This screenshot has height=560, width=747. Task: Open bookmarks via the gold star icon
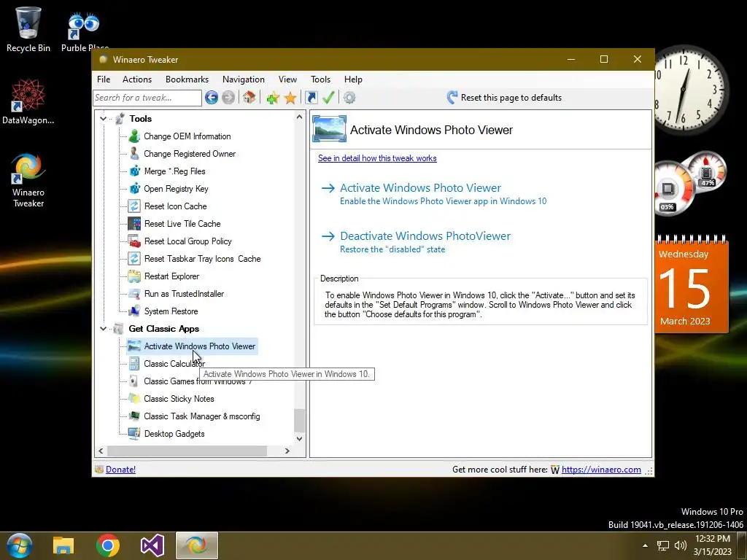click(290, 98)
